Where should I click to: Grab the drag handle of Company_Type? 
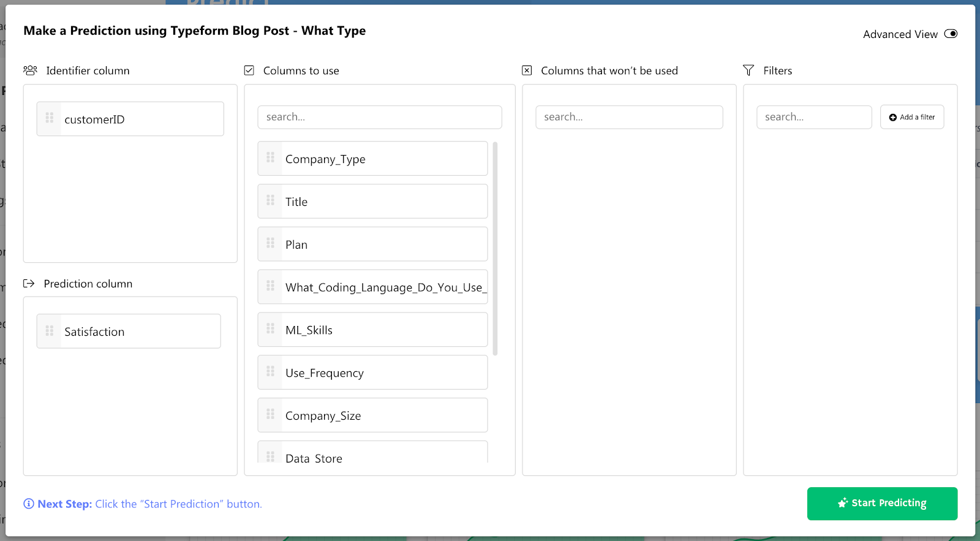270,157
